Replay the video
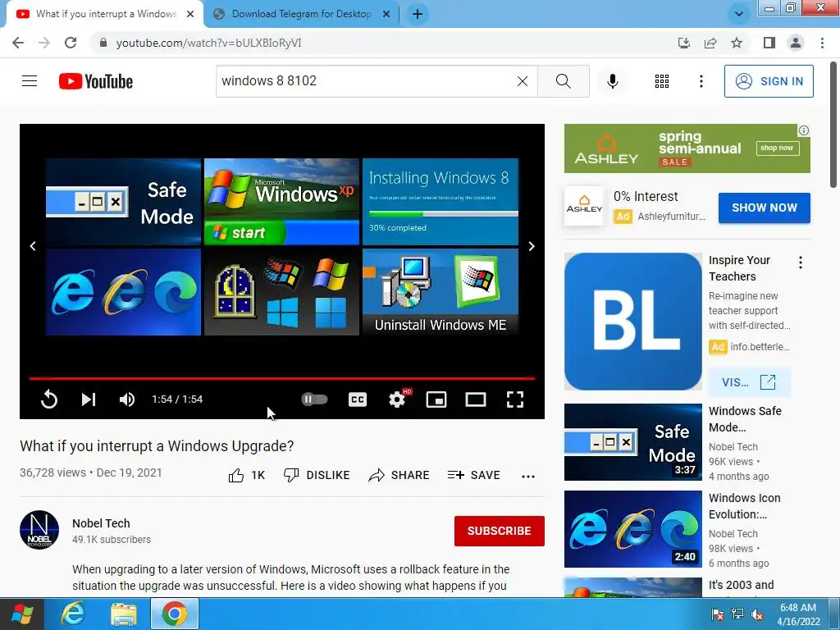840x630 pixels. [48, 399]
